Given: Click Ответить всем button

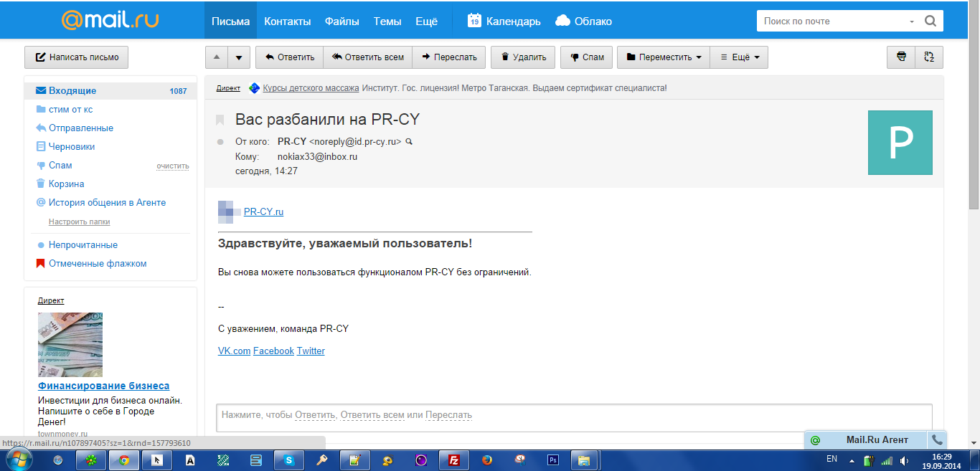Looking at the screenshot, I should 367,57.
